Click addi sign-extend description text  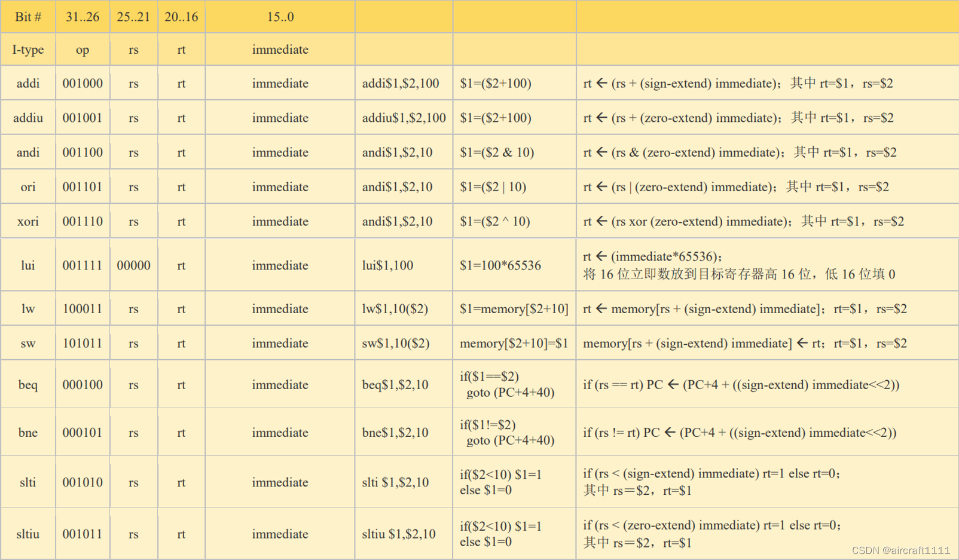coord(738,83)
